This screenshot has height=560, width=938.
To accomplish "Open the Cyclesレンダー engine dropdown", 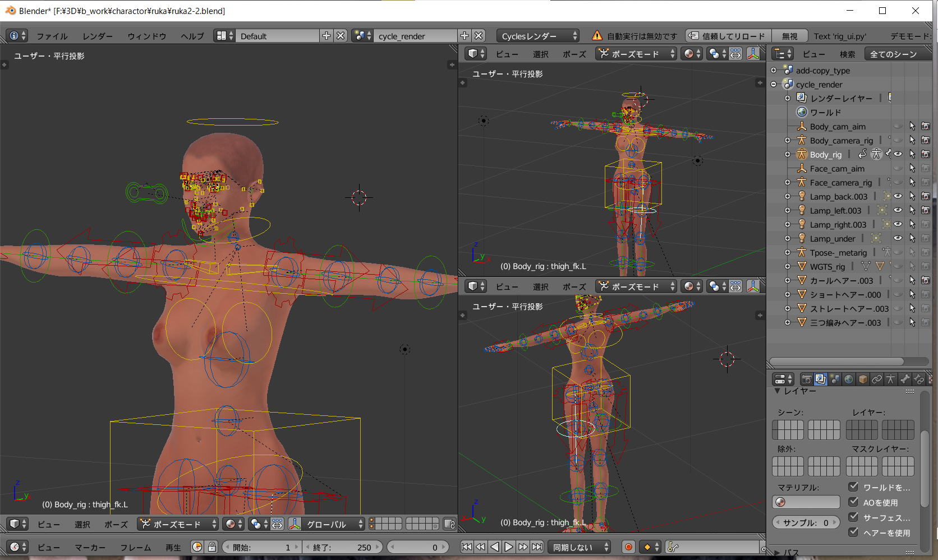I will tap(539, 36).
